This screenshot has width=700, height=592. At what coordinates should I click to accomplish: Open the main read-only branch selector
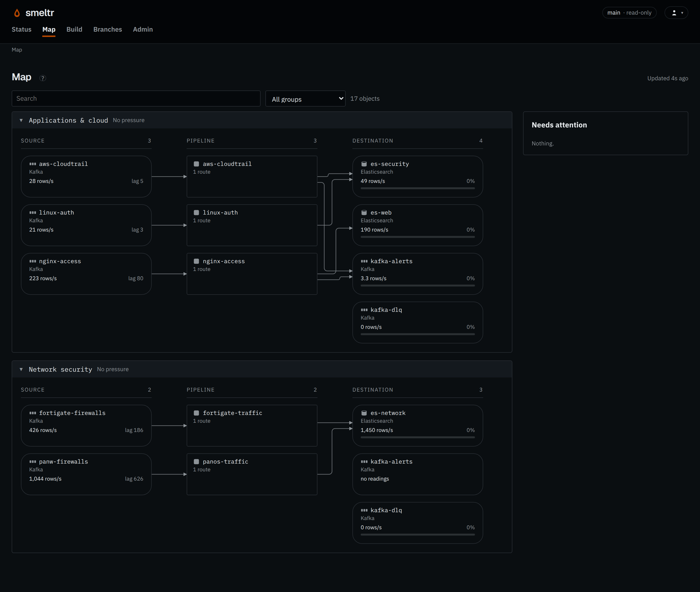point(629,13)
